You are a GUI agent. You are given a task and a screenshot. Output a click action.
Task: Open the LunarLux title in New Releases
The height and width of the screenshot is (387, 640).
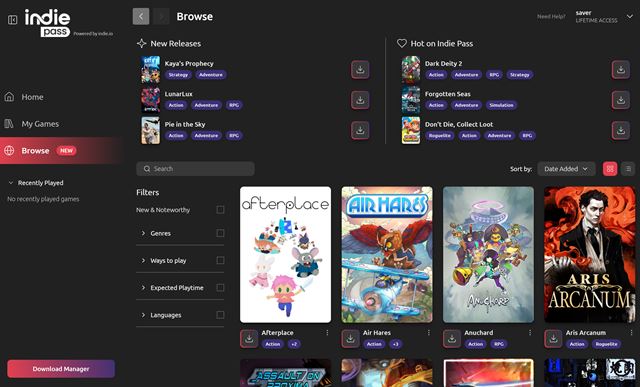[178, 94]
